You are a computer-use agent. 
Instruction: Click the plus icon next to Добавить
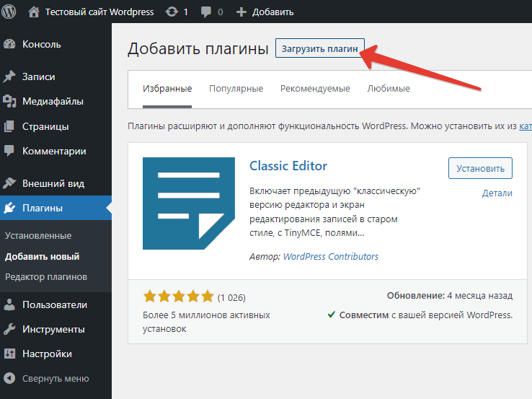(241, 12)
